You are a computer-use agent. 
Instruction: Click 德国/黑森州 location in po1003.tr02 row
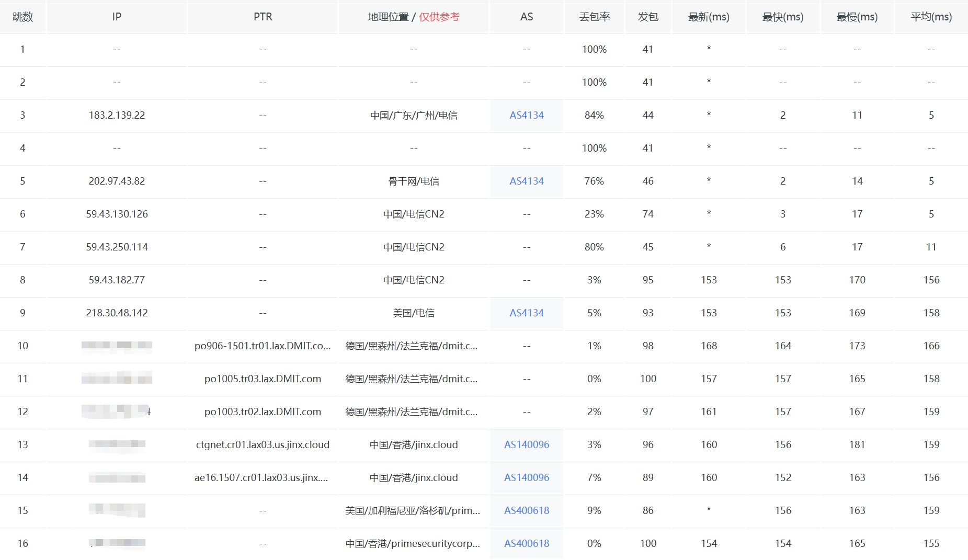pos(411,412)
